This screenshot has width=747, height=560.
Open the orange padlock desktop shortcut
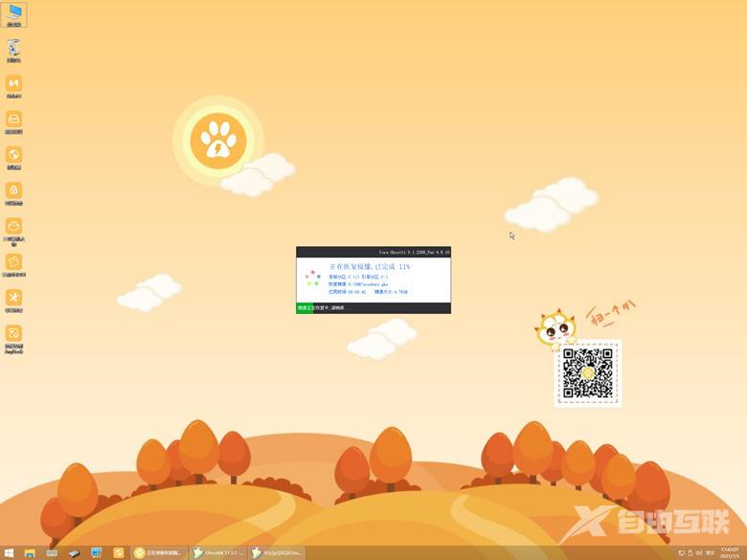[x=13, y=193]
